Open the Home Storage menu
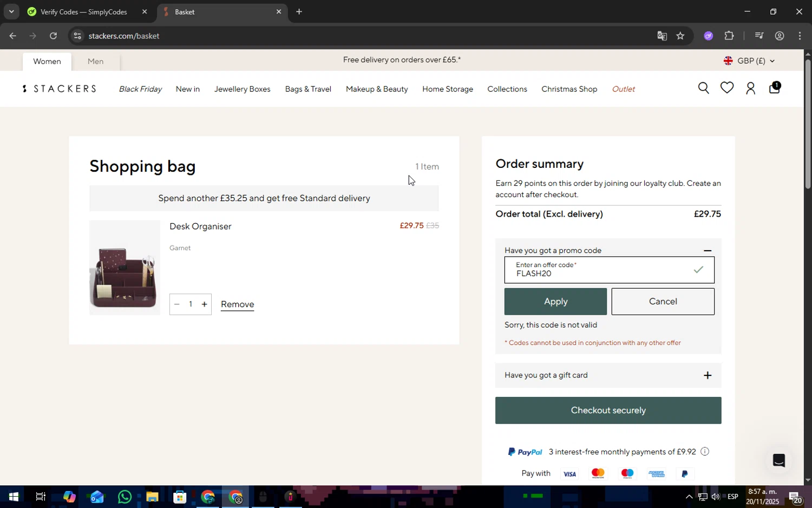The height and width of the screenshot is (508, 812). coord(448,89)
